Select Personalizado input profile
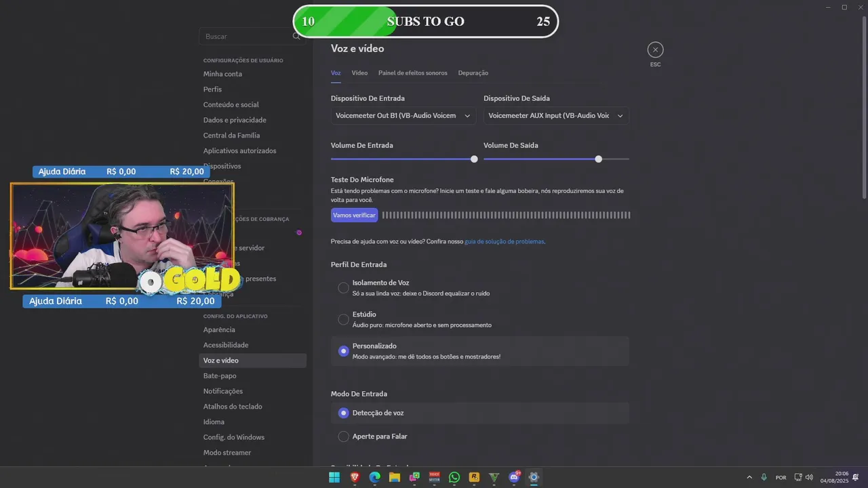Screen dimensions: 868x488 [480, 351]
